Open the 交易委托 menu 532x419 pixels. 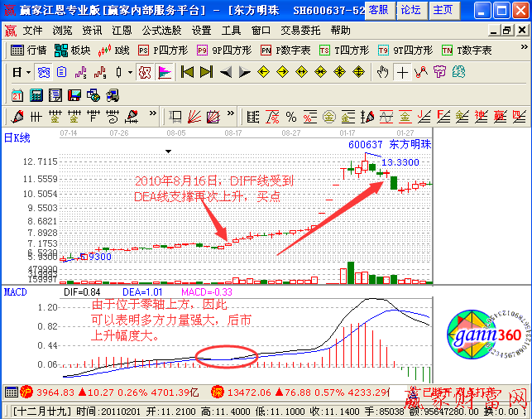click(x=300, y=30)
